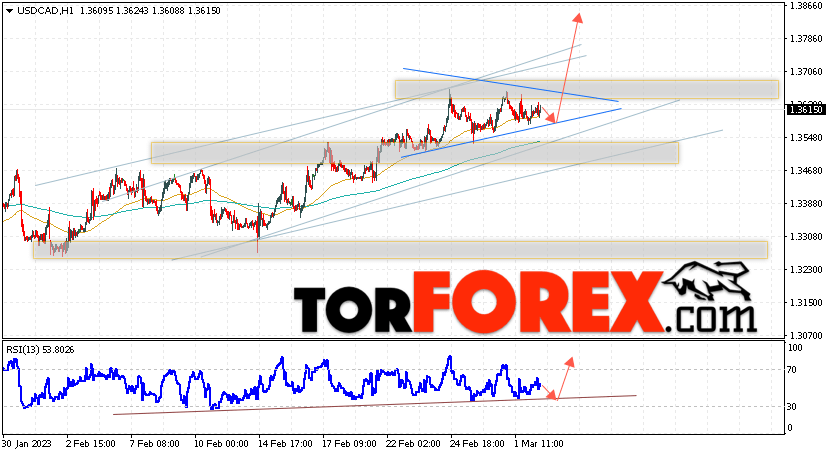Click the 22 Feb 02:00 time label
This screenshot has width=830, height=455.
[x=413, y=443]
